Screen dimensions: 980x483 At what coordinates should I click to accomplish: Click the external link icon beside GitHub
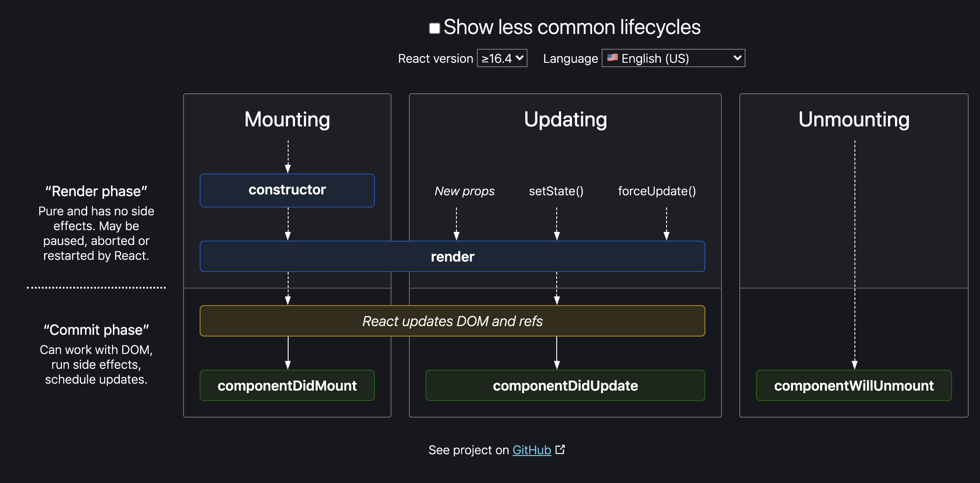(x=560, y=449)
